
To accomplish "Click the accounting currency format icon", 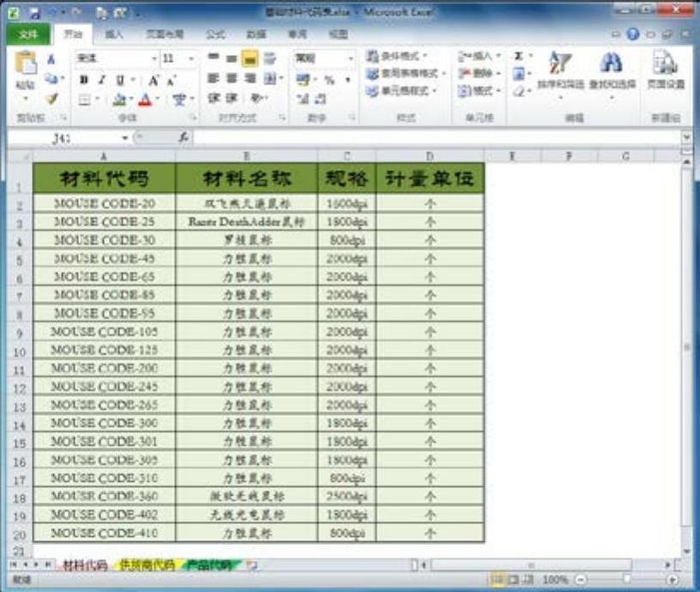I will coord(303,80).
